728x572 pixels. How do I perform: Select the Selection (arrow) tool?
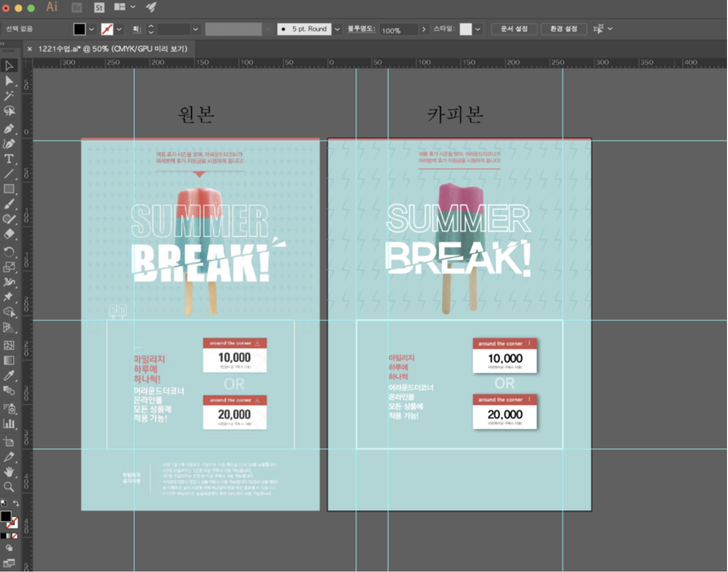click(x=9, y=65)
